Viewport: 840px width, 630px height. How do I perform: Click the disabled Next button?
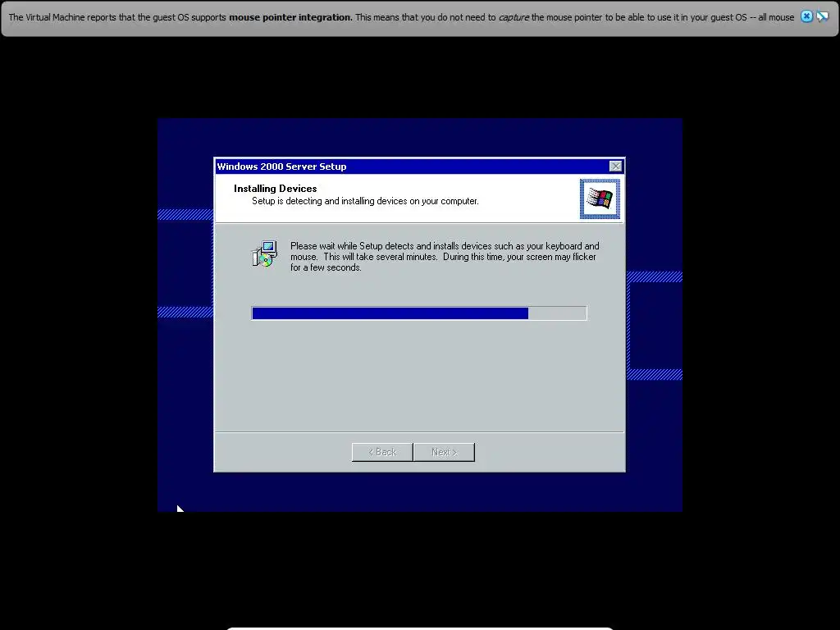[x=444, y=452]
